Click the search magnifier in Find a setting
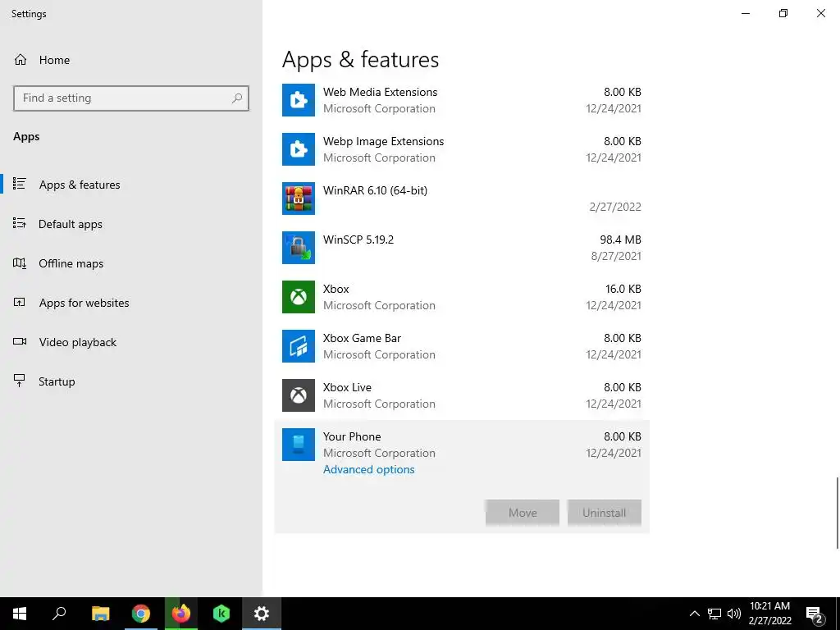Viewport: 840px width, 630px height. pos(237,98)
